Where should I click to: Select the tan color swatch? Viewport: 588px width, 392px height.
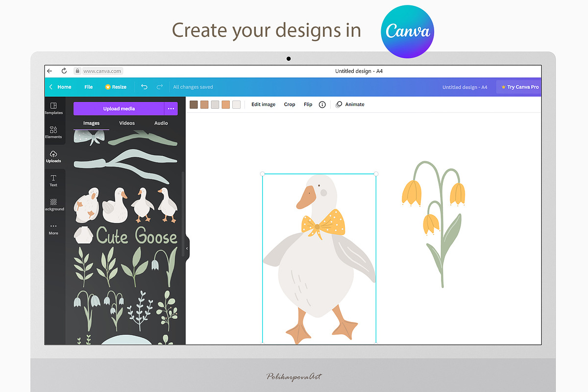pyautogui.click(x=204, y=104)
